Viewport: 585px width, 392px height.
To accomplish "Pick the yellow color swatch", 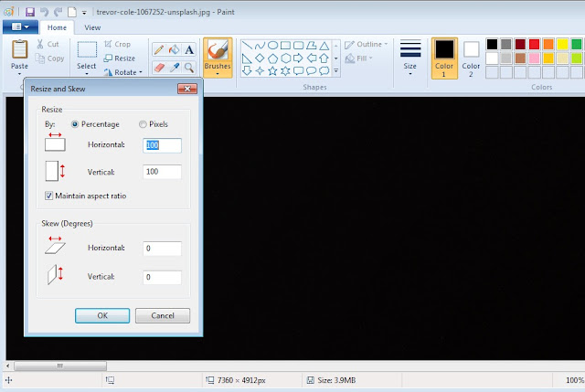I will coord(562,45).
